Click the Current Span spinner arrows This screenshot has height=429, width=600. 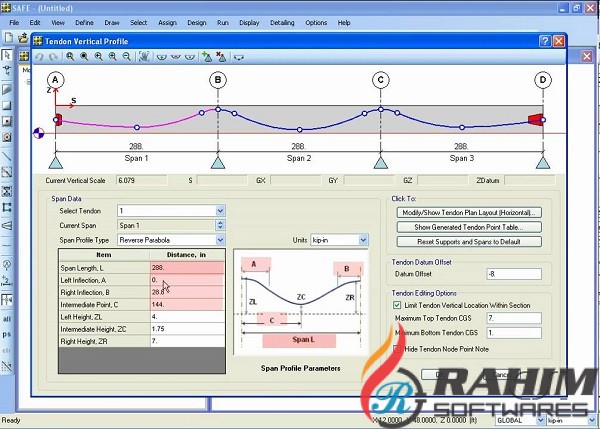tap(220, 225)
